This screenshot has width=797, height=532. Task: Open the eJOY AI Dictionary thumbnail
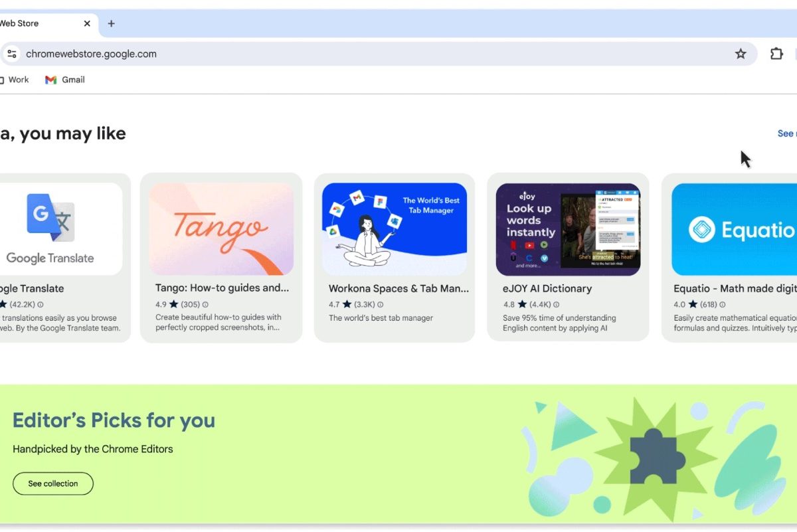[x=568, y=229]
